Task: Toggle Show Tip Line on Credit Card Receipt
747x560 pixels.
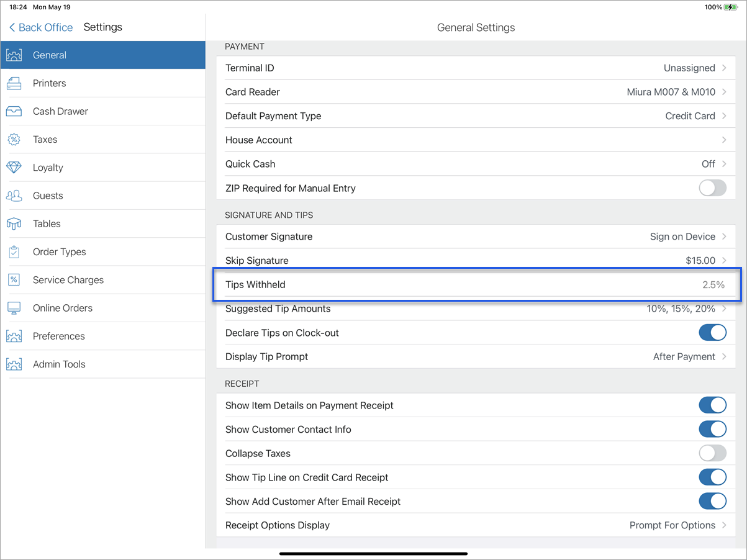Action: point(712,477)
